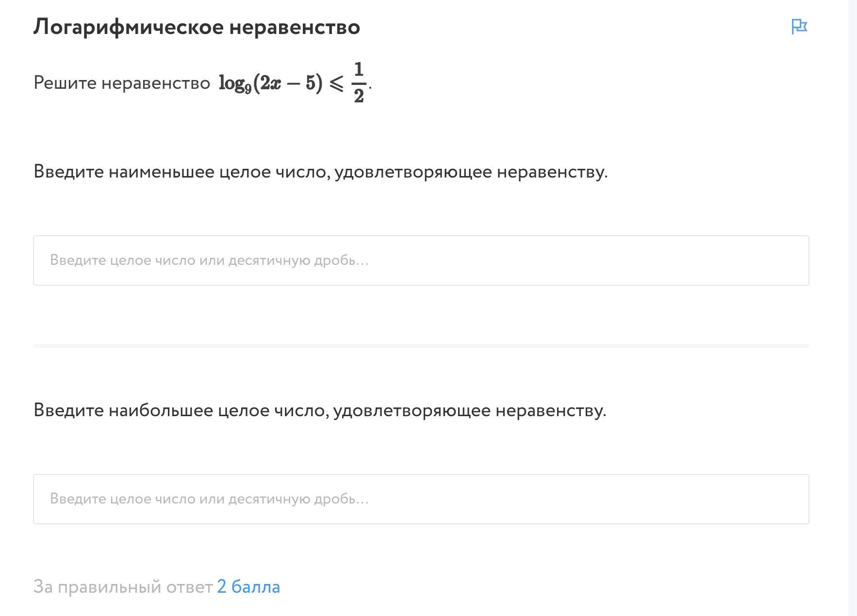857x616 pixels.
Task: Click the word "неравенство" in the page heading
Action: coord(295,27)
